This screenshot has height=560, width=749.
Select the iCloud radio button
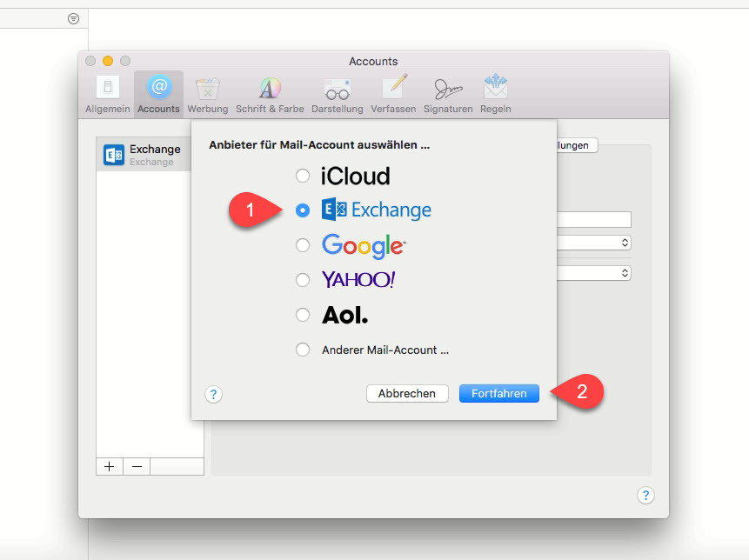(303, 176)
